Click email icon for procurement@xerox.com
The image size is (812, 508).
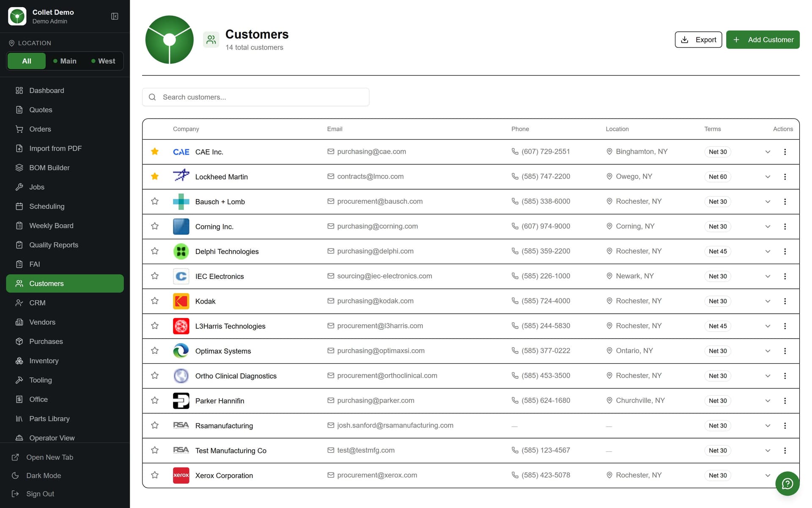pyautogui.click(x=331, y=475)
